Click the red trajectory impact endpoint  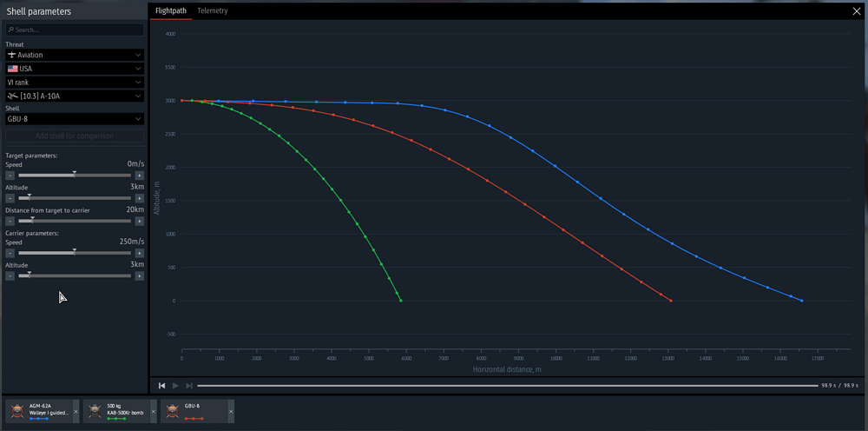[x=671, y=301]
